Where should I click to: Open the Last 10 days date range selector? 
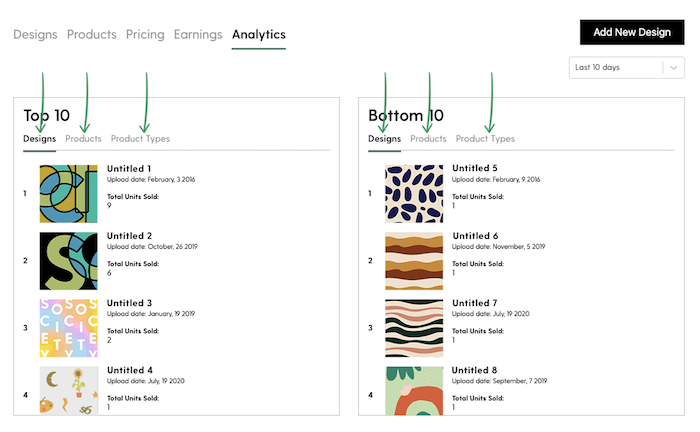tap(626, 68)
